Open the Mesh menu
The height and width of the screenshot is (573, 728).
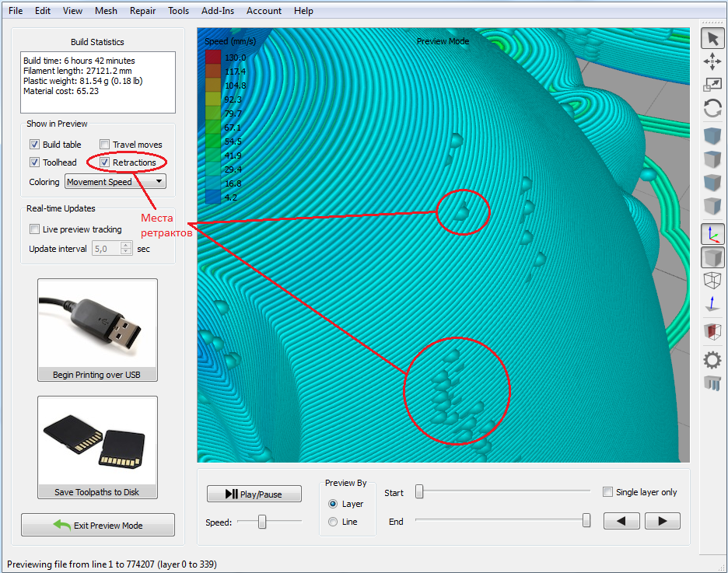106,10
